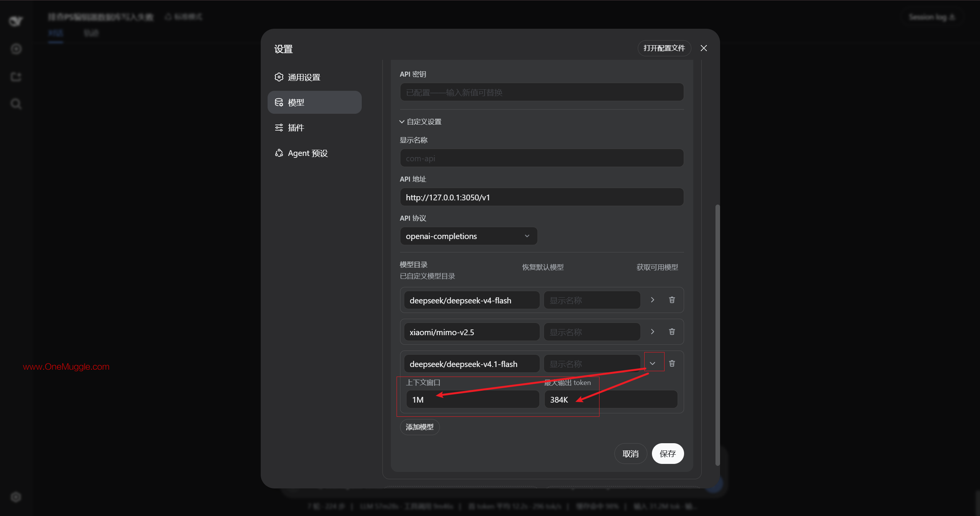
Task: Expand the deepseek-v4-flash model row
Action: pyautogui.click(x=653, y=300)
